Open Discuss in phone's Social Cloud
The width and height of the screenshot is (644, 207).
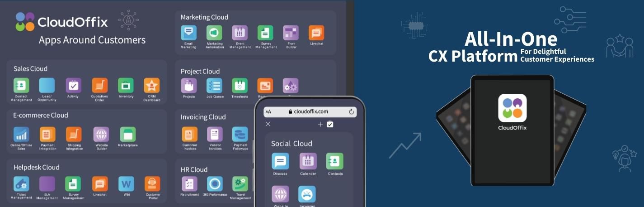[280, 161]
